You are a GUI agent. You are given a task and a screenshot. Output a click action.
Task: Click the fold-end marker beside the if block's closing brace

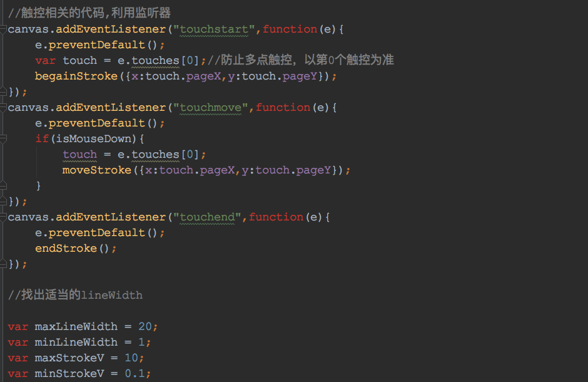(x=3, y=186)
